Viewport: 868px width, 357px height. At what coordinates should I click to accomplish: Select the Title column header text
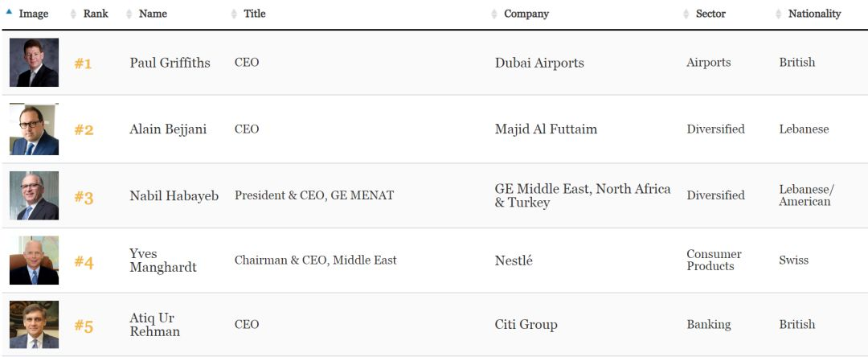point(255,14)
